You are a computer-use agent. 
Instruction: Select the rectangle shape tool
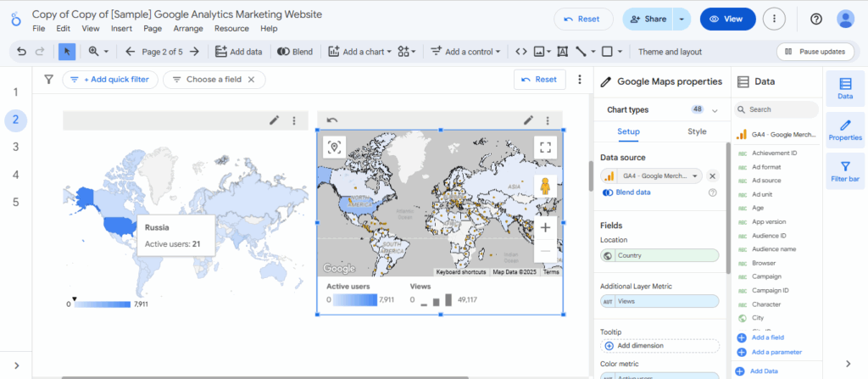coord(607,52)
